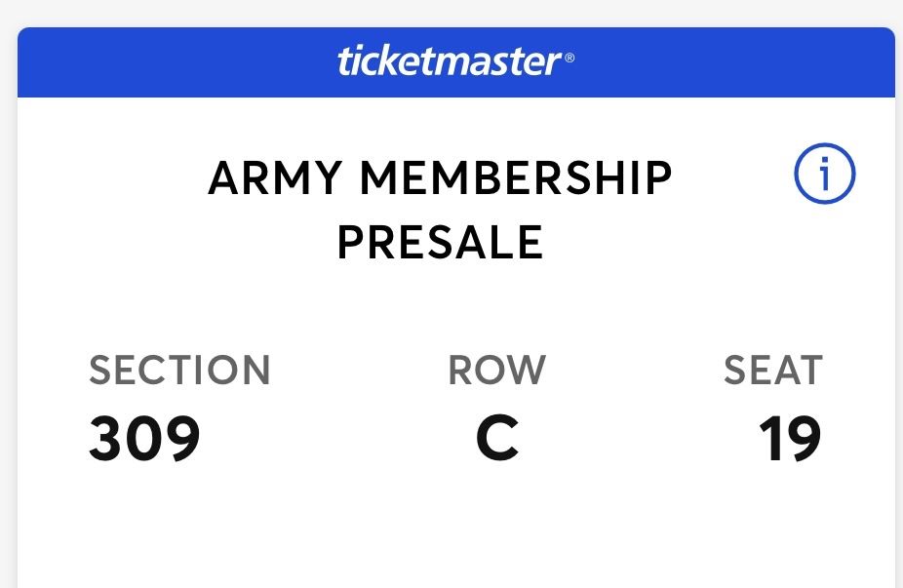Screen dimensions: 903x588
Task: Click the digit 9 in seat 19
Action: 805,439
